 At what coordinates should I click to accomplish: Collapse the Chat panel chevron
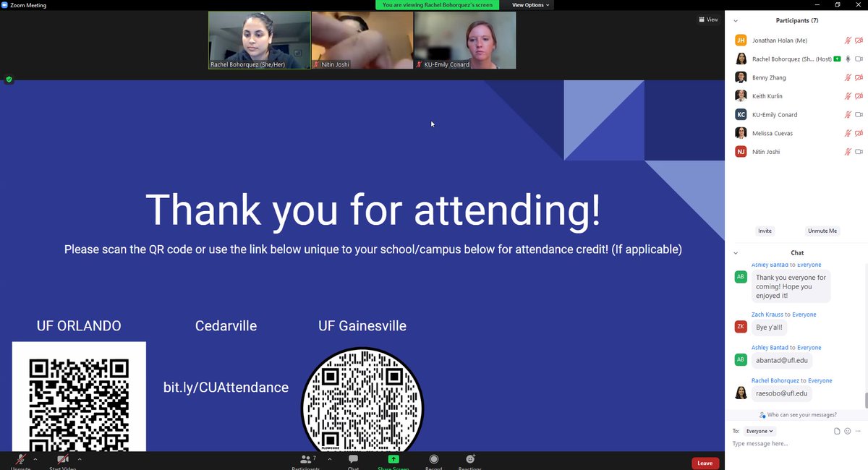[x=736, y=253]
